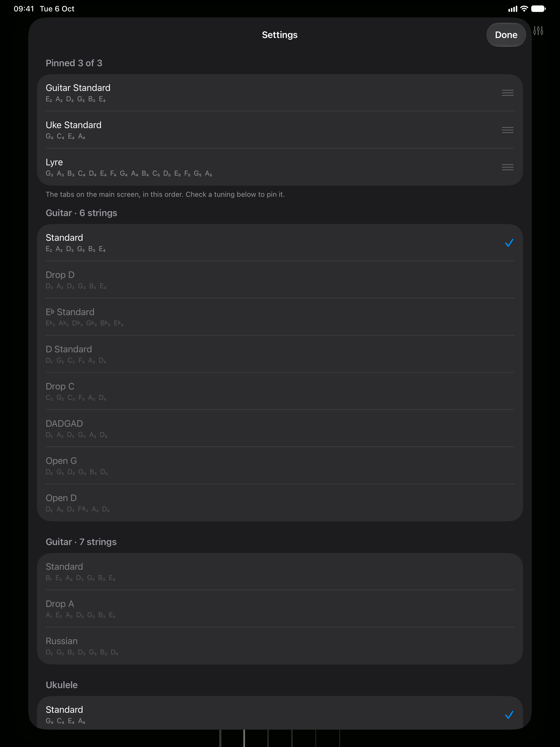This screenshot has width=560, height=747.
Task: Open the mixer sliders icon behind Settings
Action: 538,31
